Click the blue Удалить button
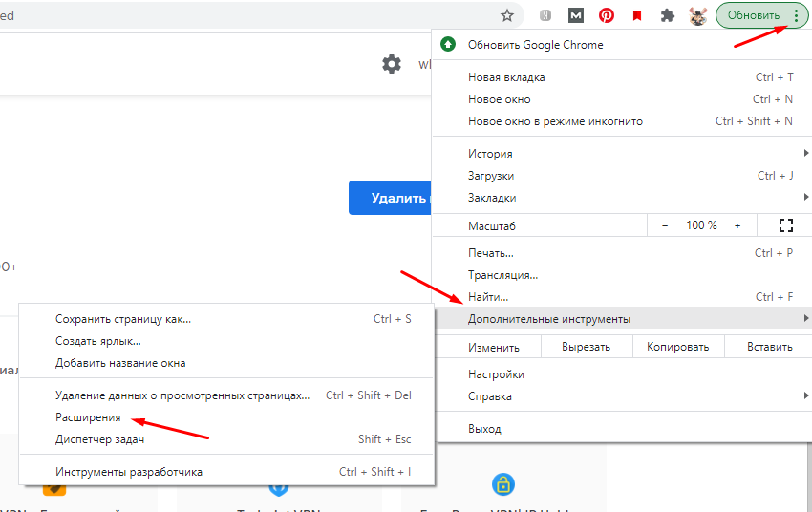Image resolution: width=812 pixels, height=512 pixels. pos(390,198)
